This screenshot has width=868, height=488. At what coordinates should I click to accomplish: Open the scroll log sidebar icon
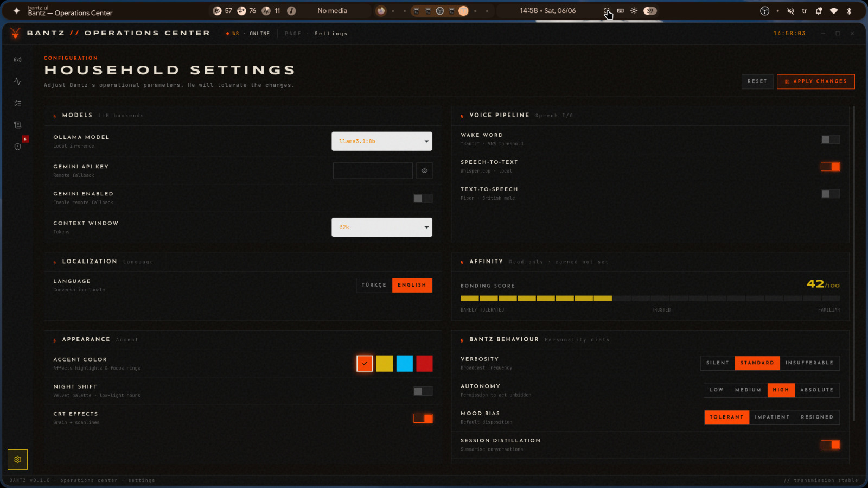click(x=17, y=125)
